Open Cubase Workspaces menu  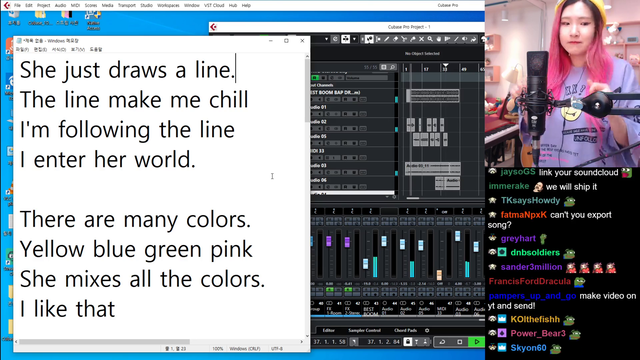[168, 5]
